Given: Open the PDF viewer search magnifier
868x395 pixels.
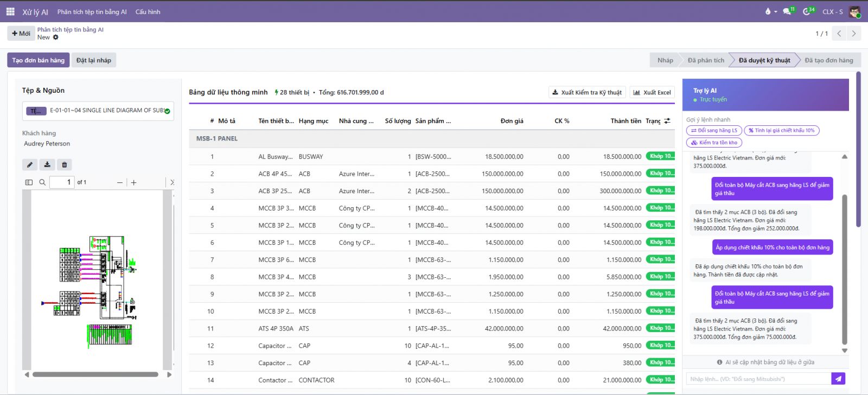Looking at the screenshot, I should tap(42, 182).
